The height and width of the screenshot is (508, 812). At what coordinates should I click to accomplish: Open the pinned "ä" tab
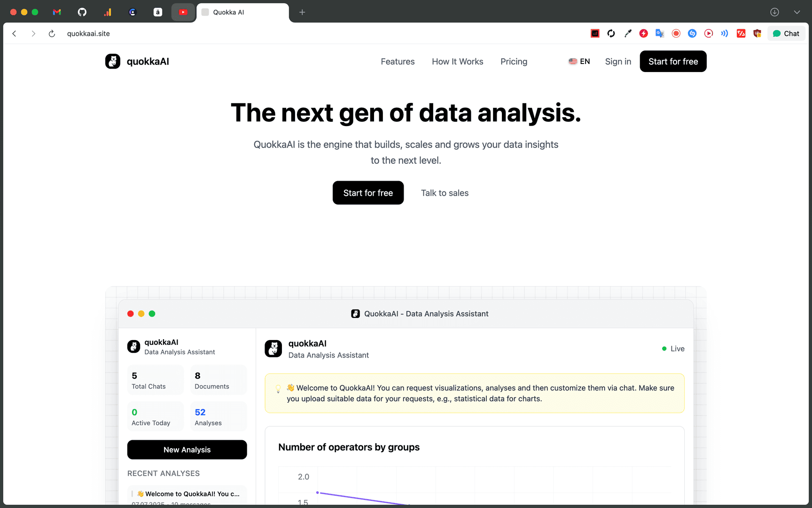[x=158, y=12]
